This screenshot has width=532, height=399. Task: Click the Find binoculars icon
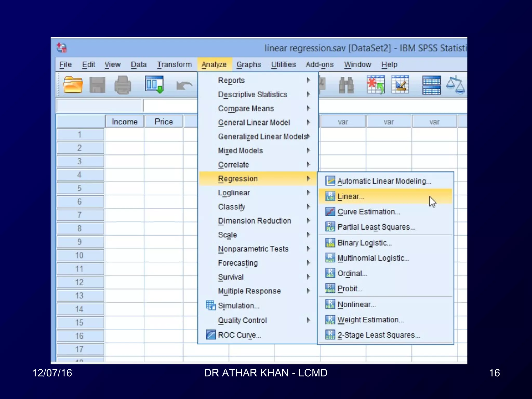pos(346,85)
